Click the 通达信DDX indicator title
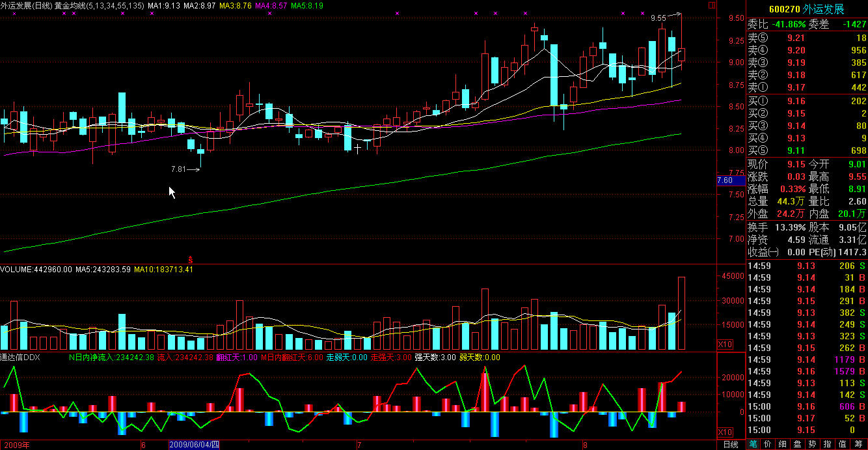The width and height of the screenshot is (868, 450). coord(21,357)
